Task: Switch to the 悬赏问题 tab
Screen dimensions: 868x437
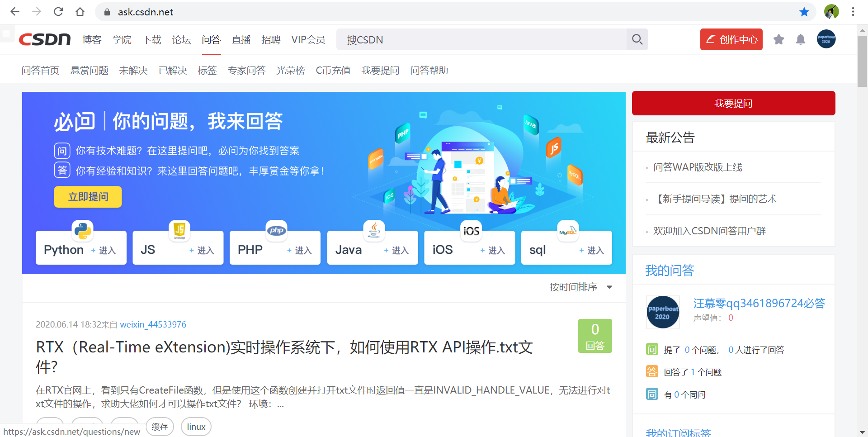Action: pos(90,71)
